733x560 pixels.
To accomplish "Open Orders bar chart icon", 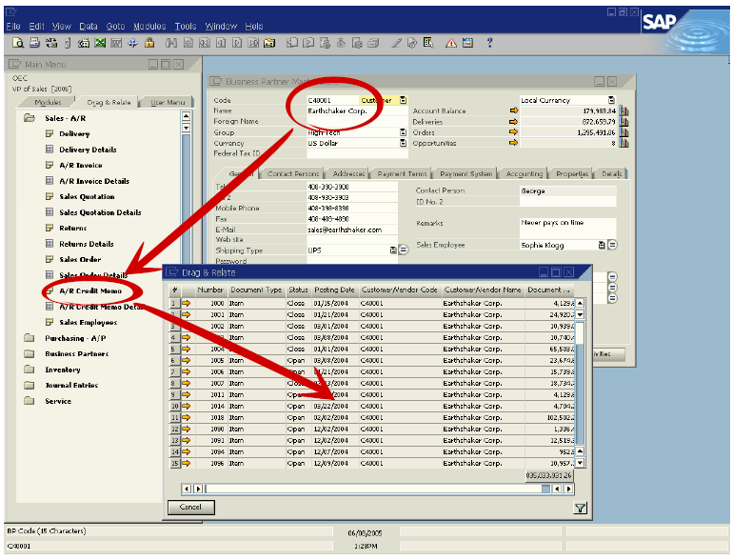I will coord(624,132).
